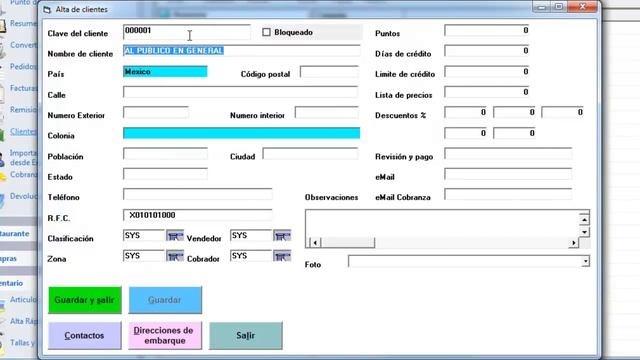Click the Zona SYS field
The image size is (640, 360).
coord(144,256)
